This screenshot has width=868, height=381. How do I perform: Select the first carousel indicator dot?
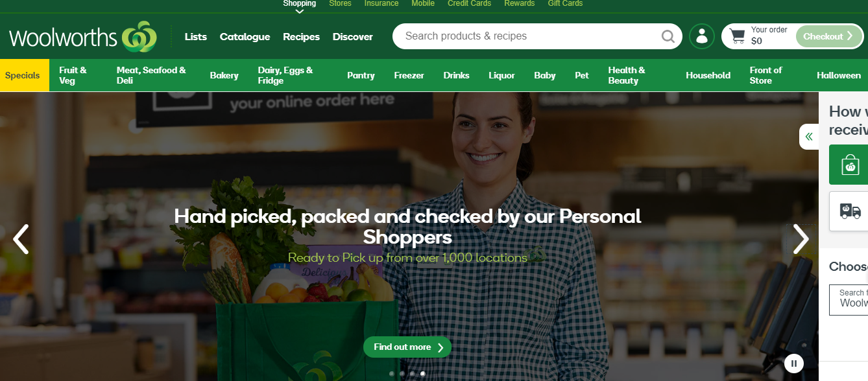pos(391,374)
